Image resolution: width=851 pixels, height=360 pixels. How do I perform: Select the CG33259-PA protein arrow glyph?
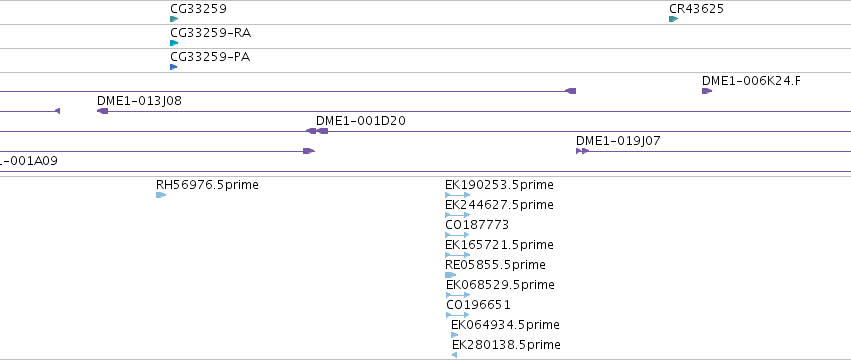(173, 67)
